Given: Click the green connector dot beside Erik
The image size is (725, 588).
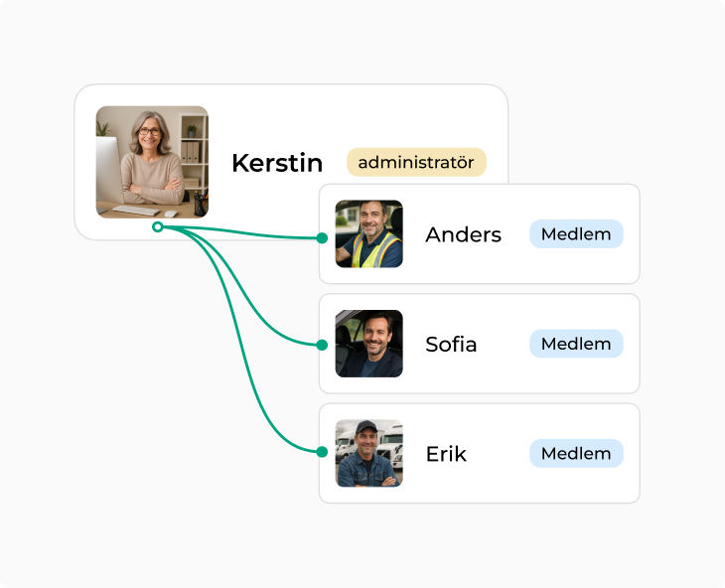Looking at the screenshot, I should (322, 452).
